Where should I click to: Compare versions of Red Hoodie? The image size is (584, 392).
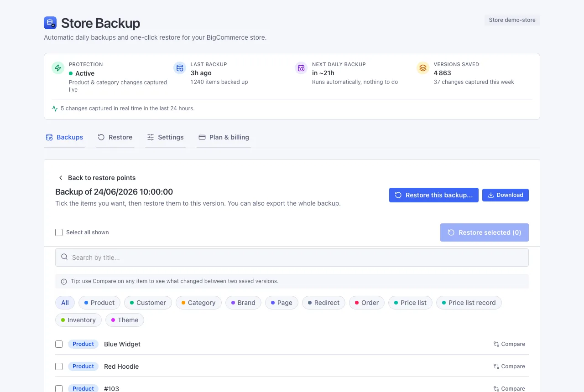coord(509,366)
